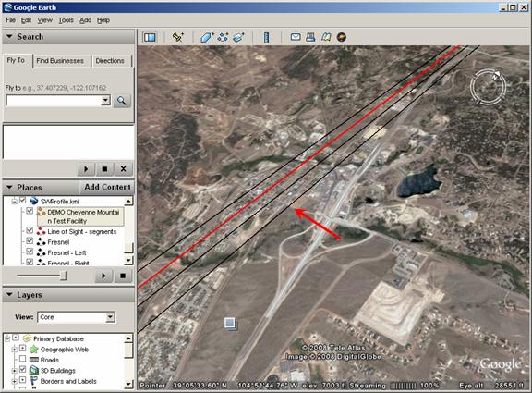Click the white square marker on map

[x=230, y=323]
